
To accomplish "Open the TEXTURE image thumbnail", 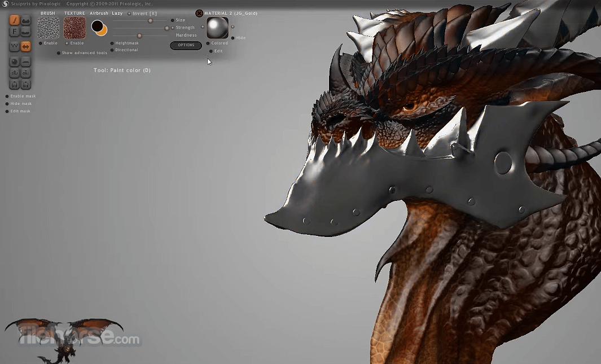I will [x=74, y=28].
